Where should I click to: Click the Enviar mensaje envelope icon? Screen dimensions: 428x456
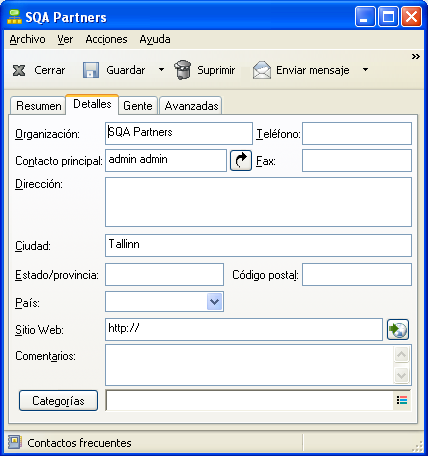tap(262, 70)
